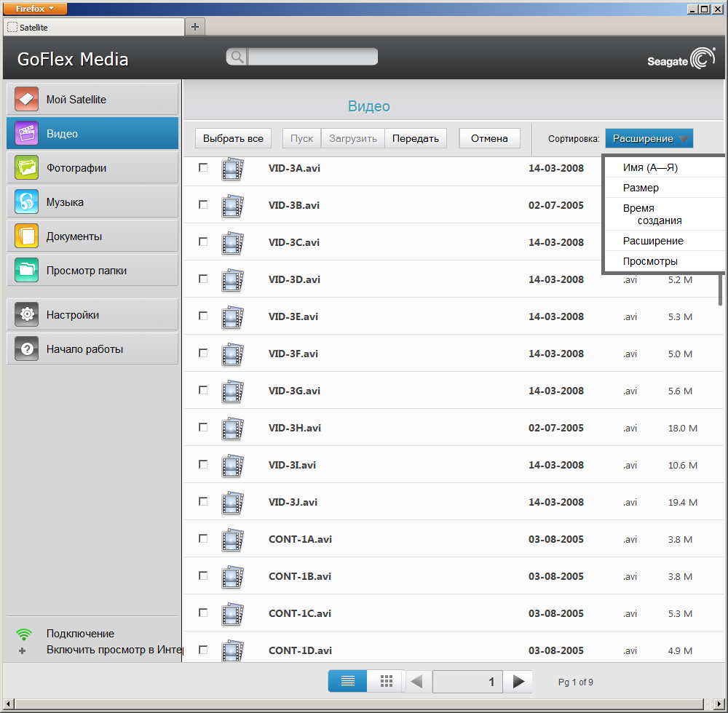
Task: Click the Фотографии picture icon
Action: [26, 167]
